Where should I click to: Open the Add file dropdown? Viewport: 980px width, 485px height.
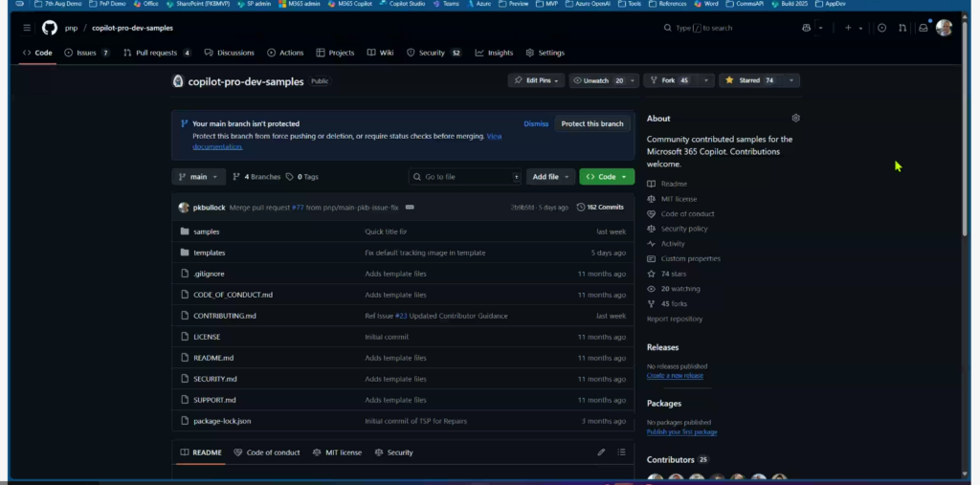click(x=550, y=177)
